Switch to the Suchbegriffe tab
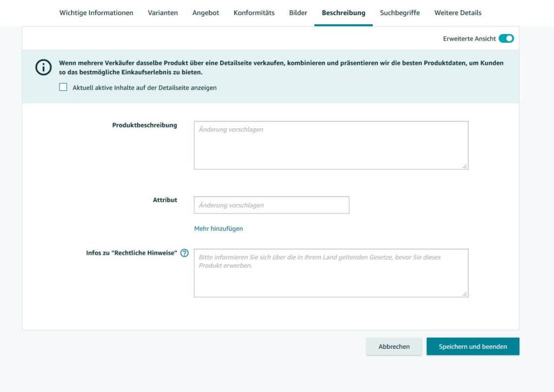The image size is (554, 392). pyautogui.click(x=400, y=13)
